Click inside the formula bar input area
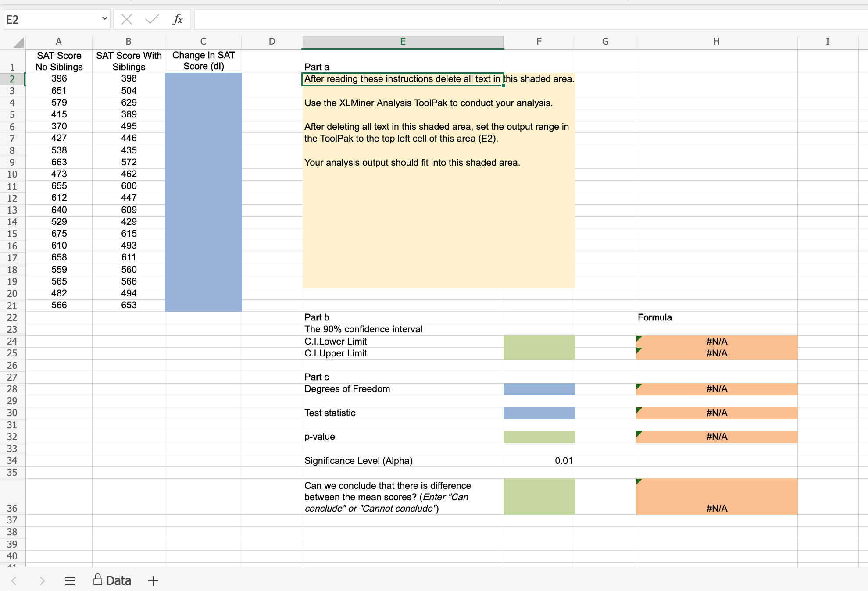Viewport: 868px width, 591px height. tap(395, 19)
